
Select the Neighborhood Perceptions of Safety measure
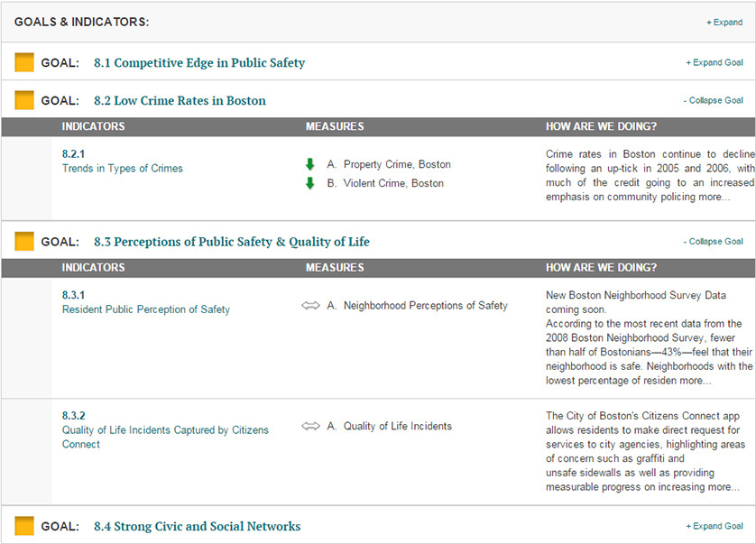(425, 305)
